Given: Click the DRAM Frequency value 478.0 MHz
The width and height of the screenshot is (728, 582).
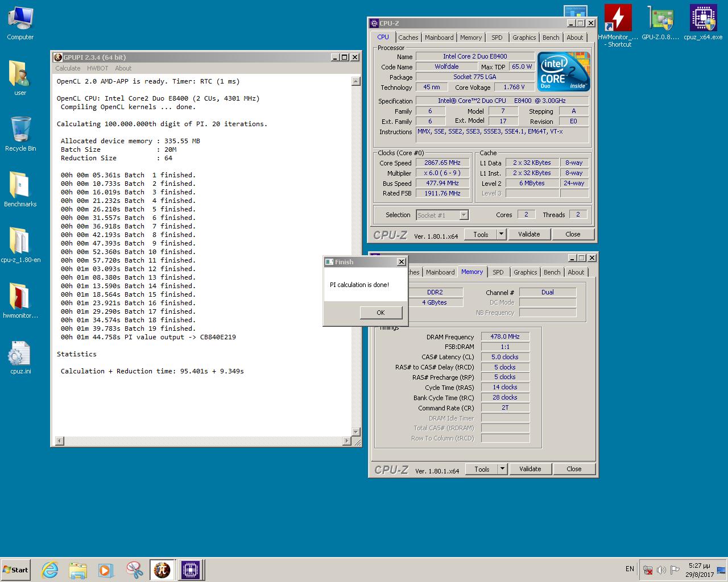Looking at the screenshot, I should [505, 336].
